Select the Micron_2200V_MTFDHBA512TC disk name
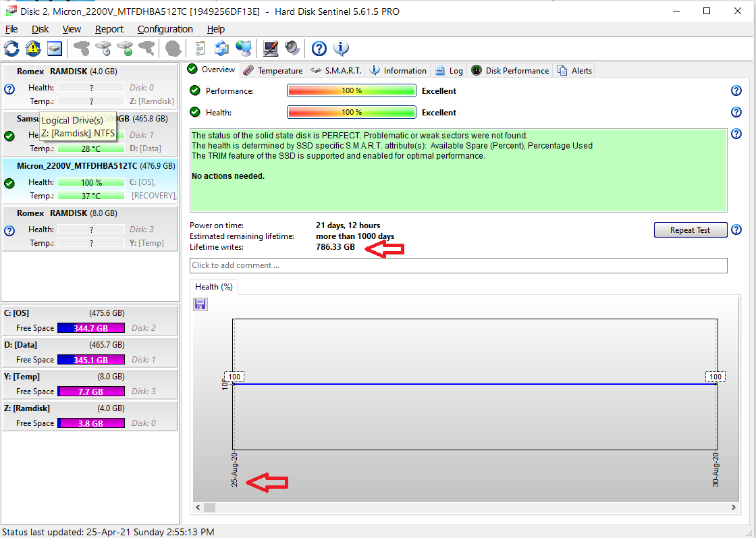 (77, 166)
